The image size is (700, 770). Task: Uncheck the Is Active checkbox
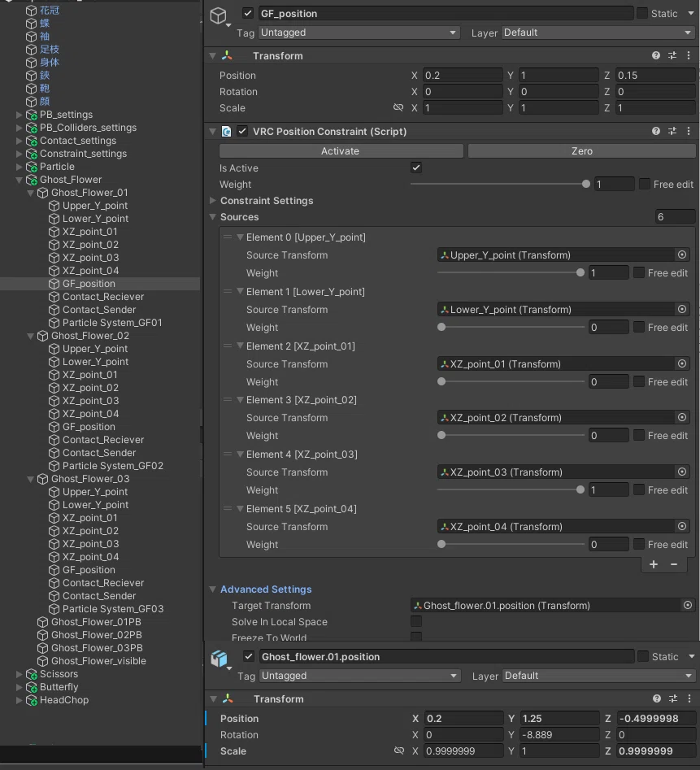pos(415,167)
